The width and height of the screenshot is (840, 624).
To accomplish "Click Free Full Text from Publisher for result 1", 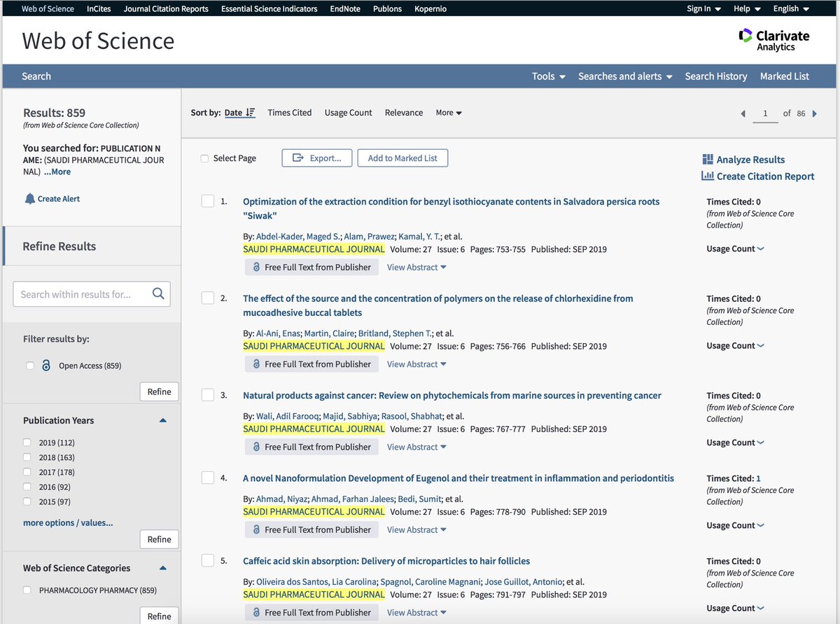I will (x=311, y=267).
